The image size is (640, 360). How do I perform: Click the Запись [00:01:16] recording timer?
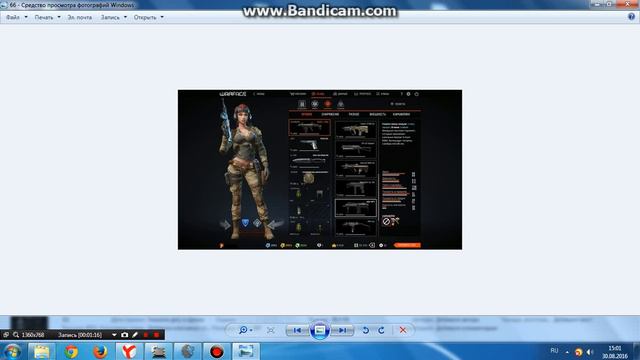click(x=80, y=335)
